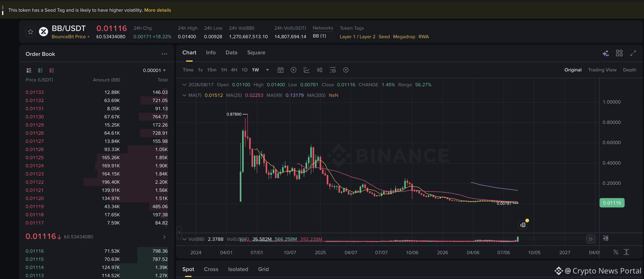Switch to the Square tab
The height and width of the screenshot is (279, 644).
pos(256,53)
